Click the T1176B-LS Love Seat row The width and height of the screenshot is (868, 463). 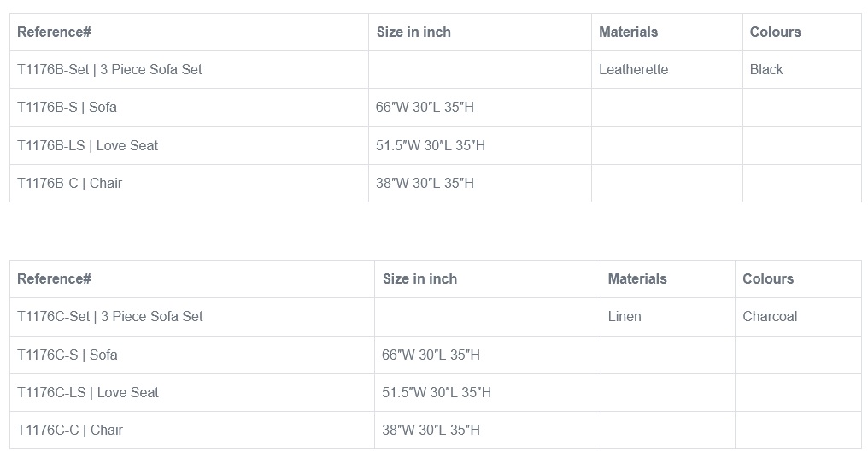88,146
